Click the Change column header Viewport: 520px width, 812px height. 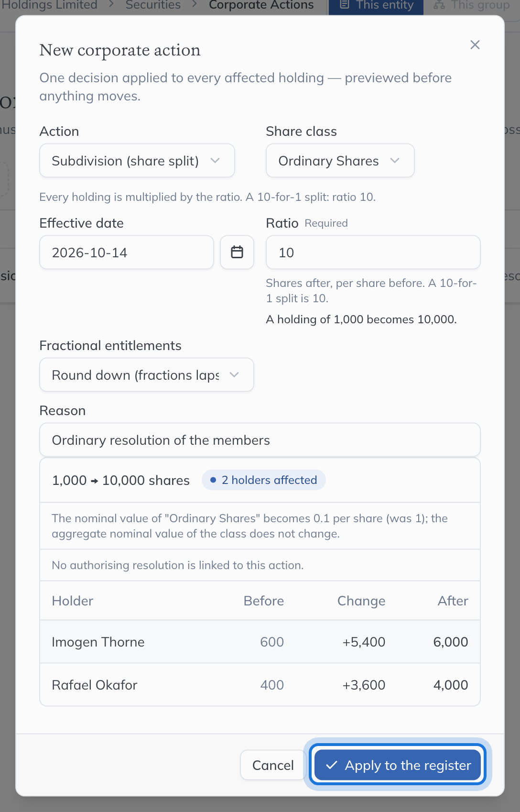pyautogui.click(x=361, y=601)
